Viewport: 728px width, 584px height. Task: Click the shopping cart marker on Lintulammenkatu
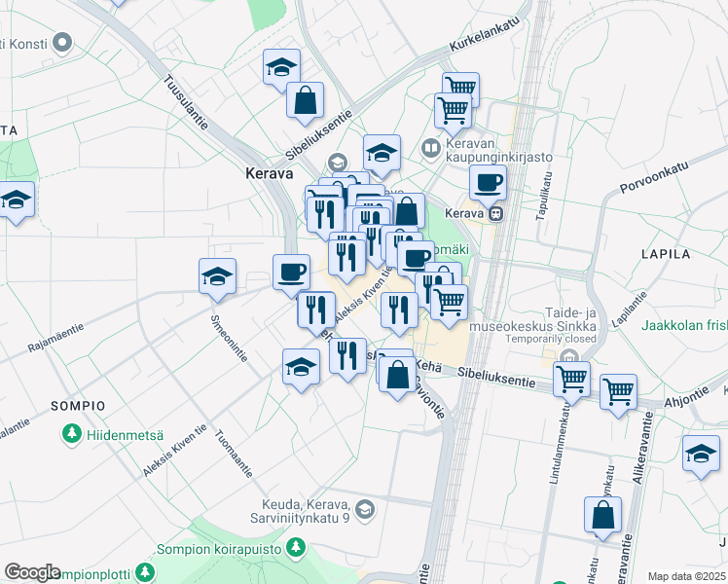click(x=571, y=381)
